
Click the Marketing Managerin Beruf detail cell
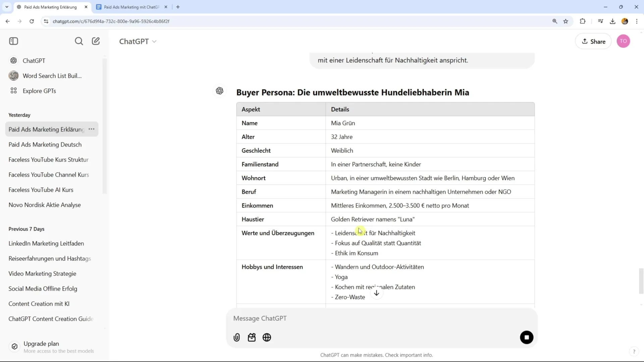(430, 192)
